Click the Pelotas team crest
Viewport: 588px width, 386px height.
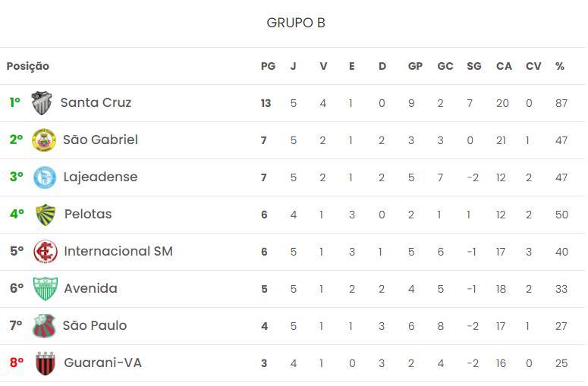tap(46, 215)
